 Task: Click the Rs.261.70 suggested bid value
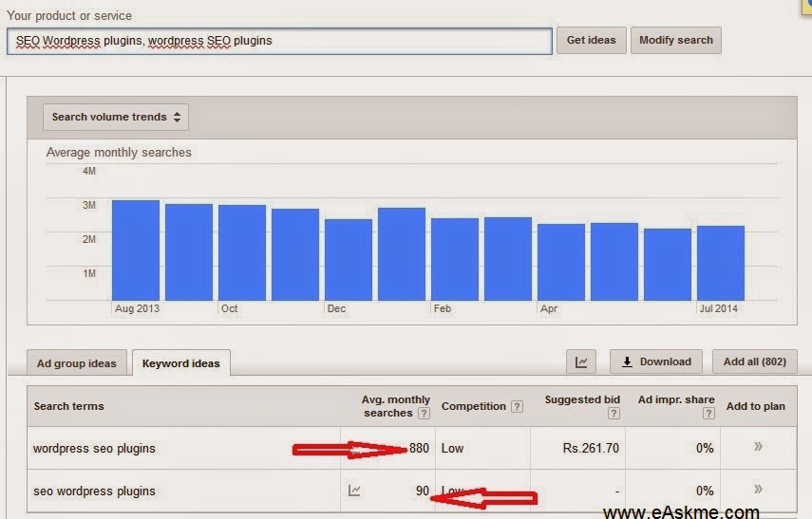click(x=591, y=448)
